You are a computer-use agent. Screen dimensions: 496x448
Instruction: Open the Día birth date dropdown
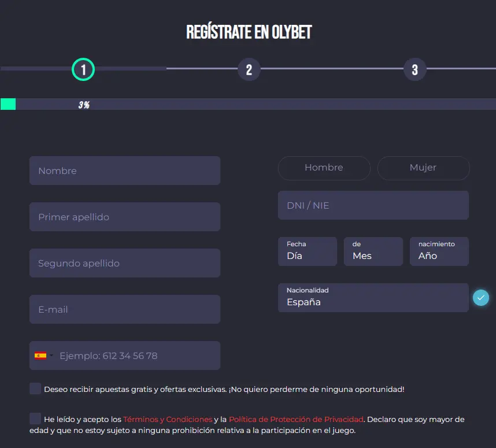(x=308, y=251)
